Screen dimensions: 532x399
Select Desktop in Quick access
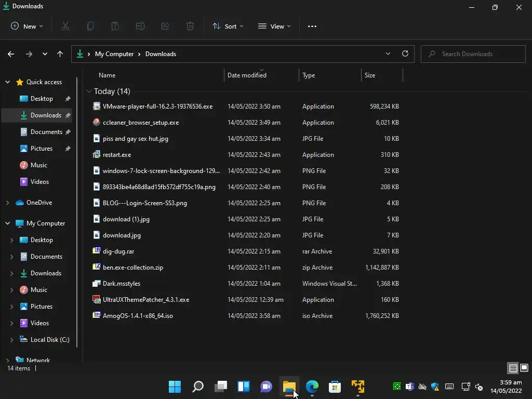42,98
